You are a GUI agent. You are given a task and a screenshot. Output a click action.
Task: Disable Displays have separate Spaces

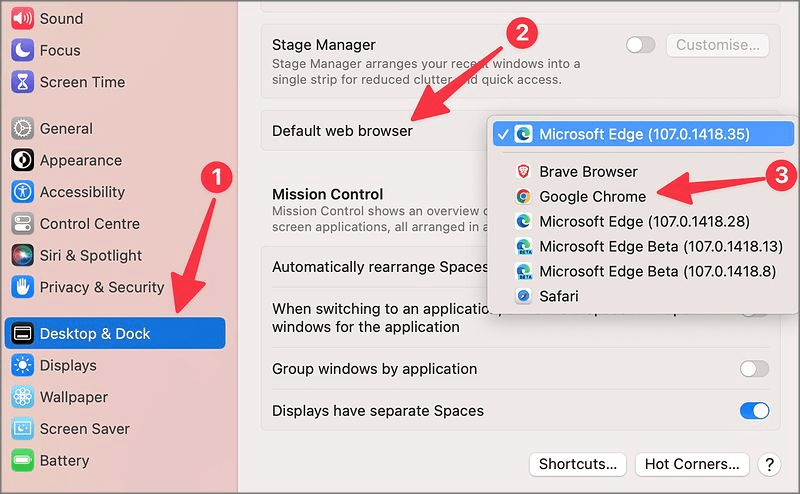click(x=754, y=411)
